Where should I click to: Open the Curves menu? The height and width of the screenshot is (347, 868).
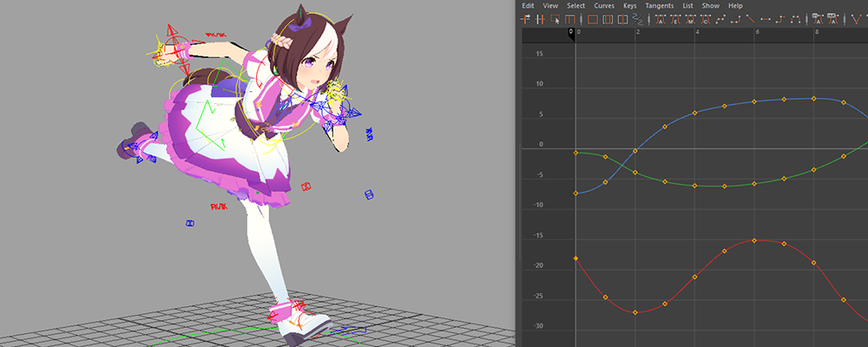click(x=603, y=5)
